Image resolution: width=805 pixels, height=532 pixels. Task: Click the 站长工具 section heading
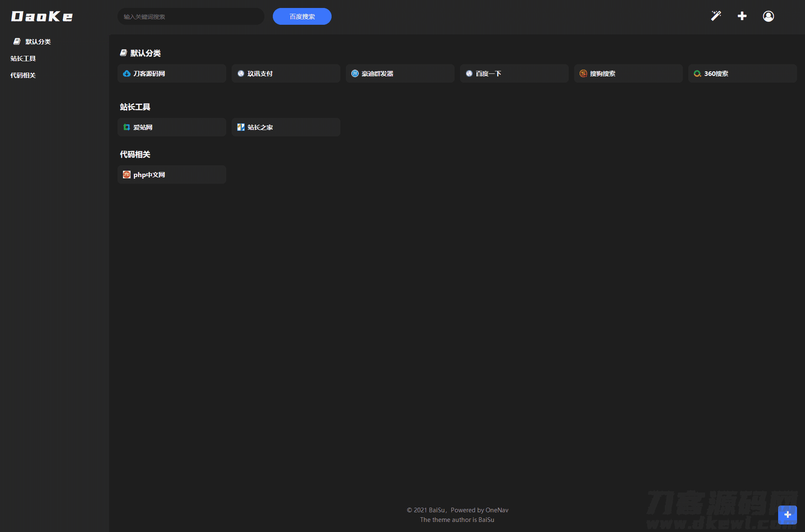tap(135, 107)
